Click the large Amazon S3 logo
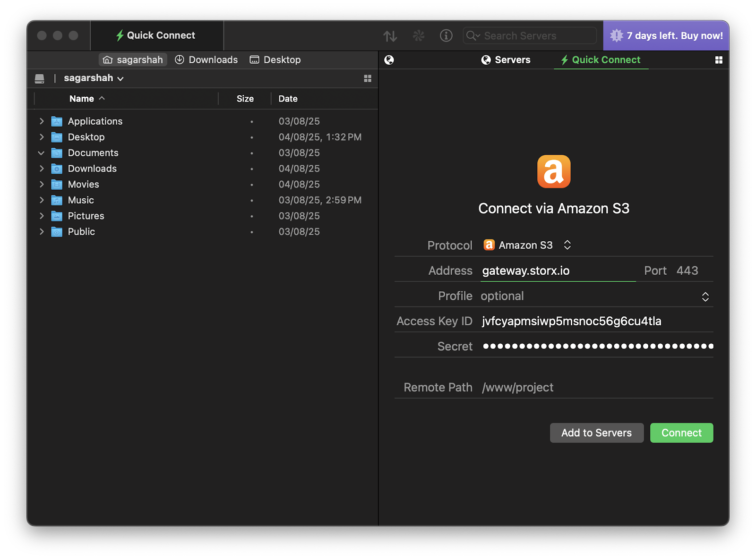Viewport: 756px width, 559px height. (554, 171)
